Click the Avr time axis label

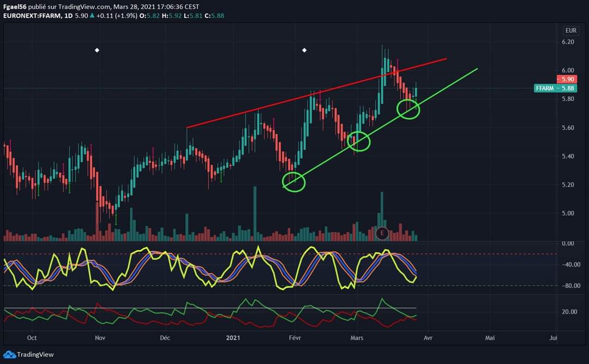(x=428, y=338)
